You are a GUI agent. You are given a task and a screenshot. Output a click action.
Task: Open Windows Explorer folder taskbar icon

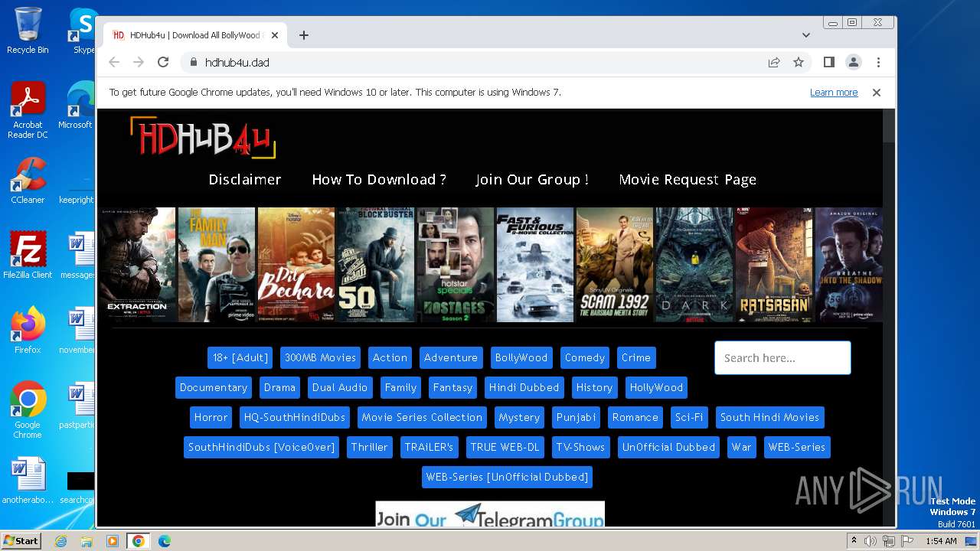(x=87, y=541)
